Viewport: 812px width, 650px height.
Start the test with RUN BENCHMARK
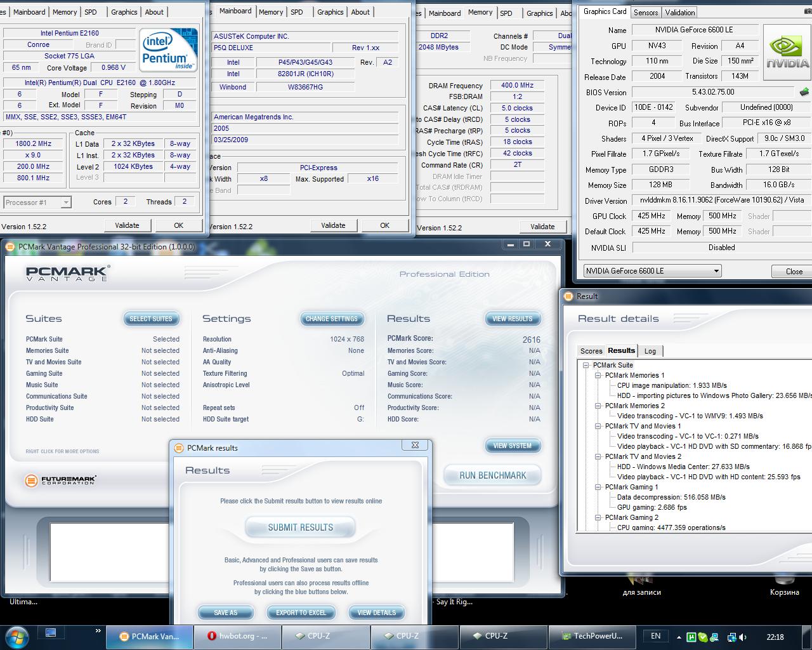(493, 475)
